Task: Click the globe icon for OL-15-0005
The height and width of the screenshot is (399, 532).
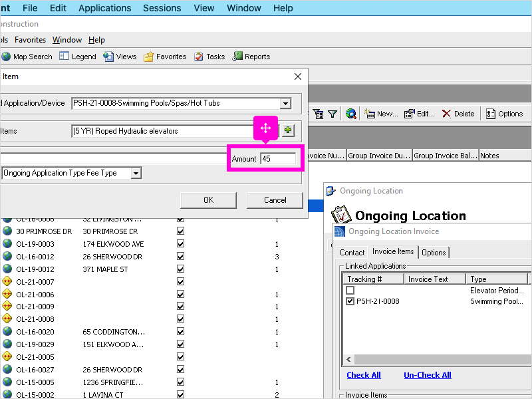Action: point(7,382)
